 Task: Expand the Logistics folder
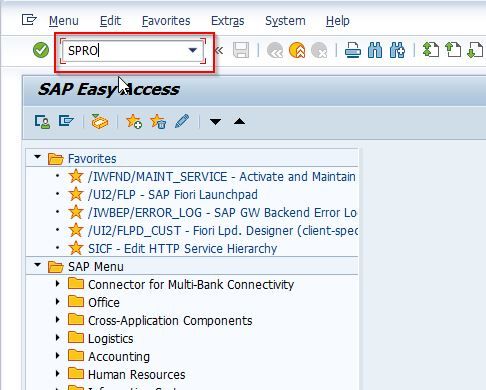pos(58,338)
